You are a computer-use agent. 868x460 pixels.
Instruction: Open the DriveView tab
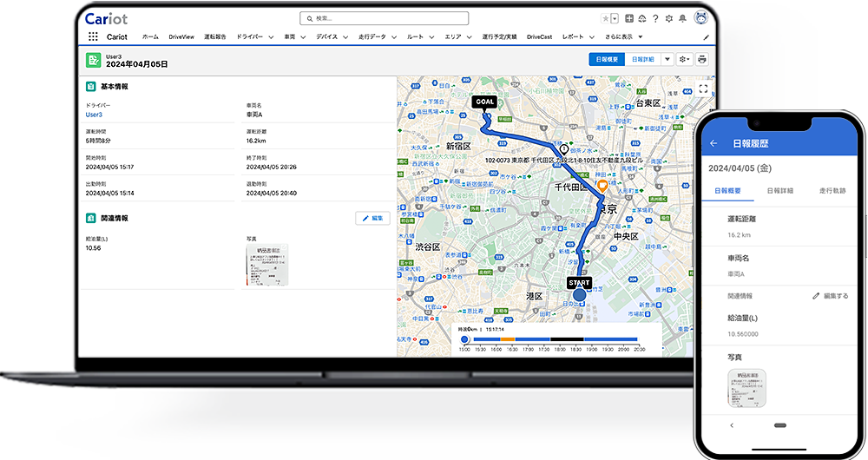pyautogui.click(x=181, y=37)
